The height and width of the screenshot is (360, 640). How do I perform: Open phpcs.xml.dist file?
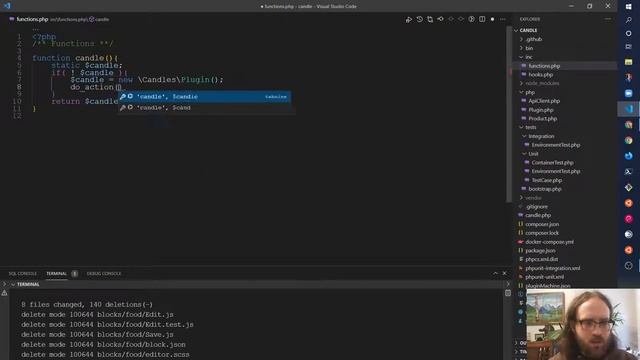[x=541, y=259]
